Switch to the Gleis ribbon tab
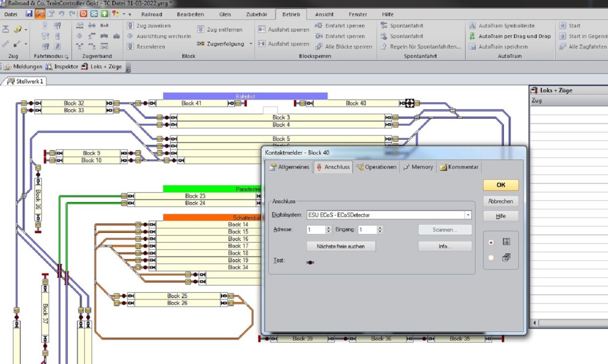 (x=225, y=14)
